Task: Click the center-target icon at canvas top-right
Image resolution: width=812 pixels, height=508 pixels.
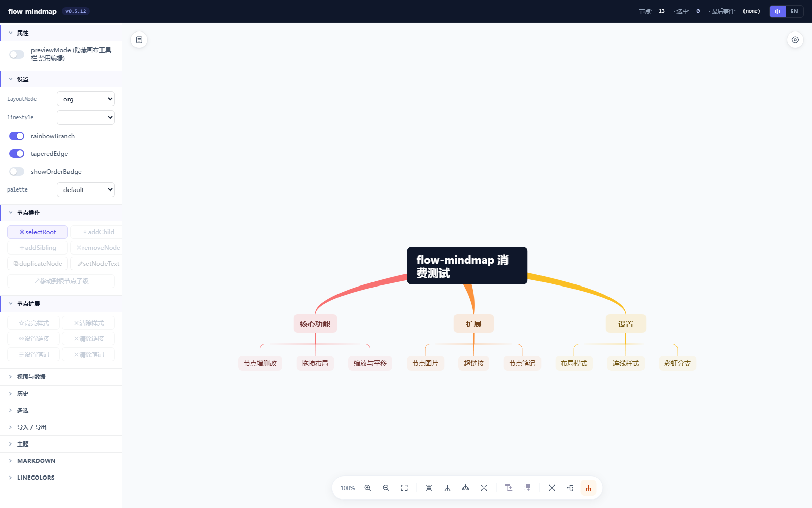Action: tap(795, 40)
